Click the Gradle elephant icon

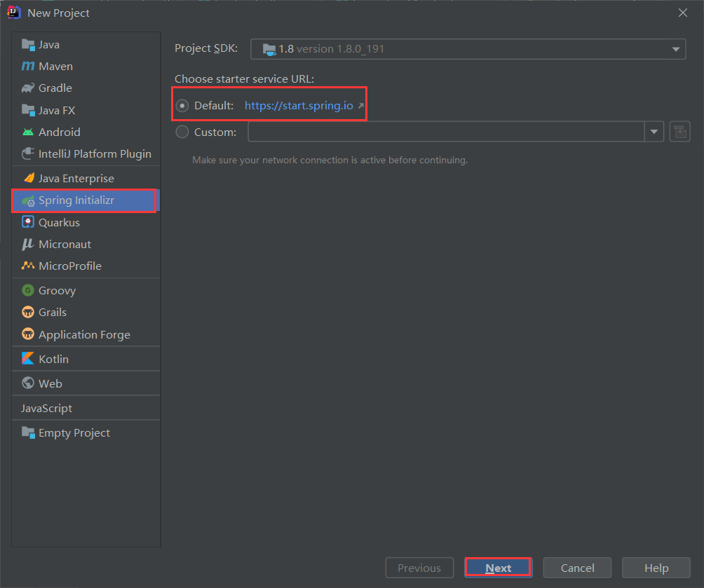click(x=28, y=88)
